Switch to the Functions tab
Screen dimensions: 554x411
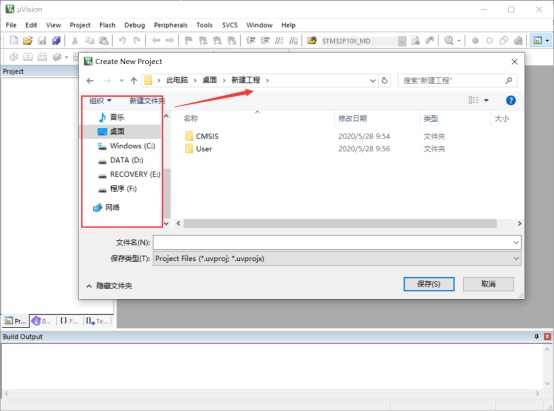69,321
